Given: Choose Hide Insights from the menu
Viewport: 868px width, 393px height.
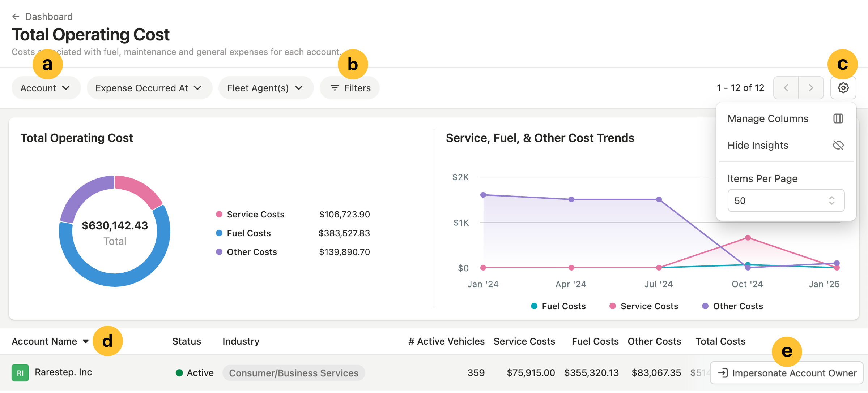Looking at the screenshot, I should click(x=758, y=145).
